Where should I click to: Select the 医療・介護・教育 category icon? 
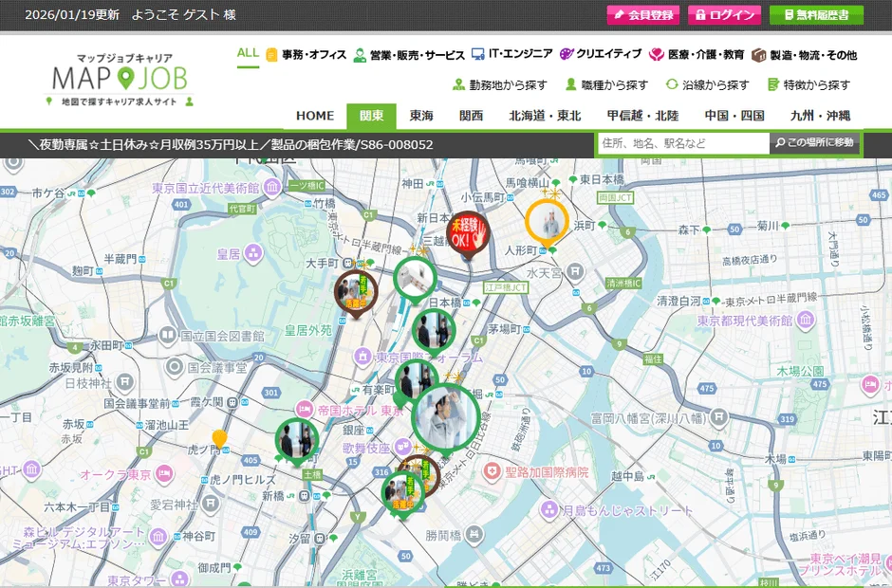pos(656,54)
